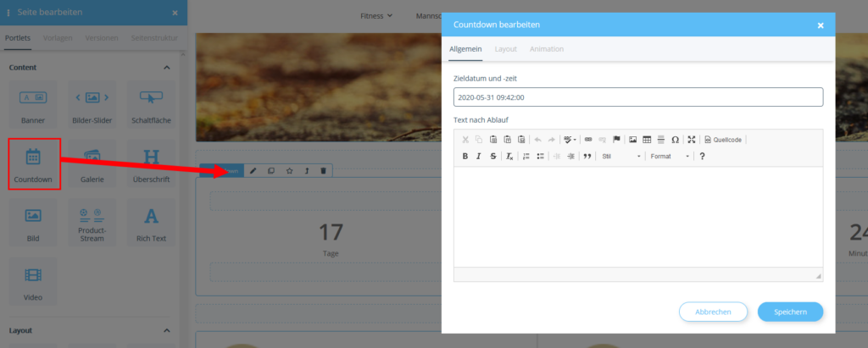Screen dimensions: 868x348
Task: Click the editor resize grip corner
Action: coord(818,275)
